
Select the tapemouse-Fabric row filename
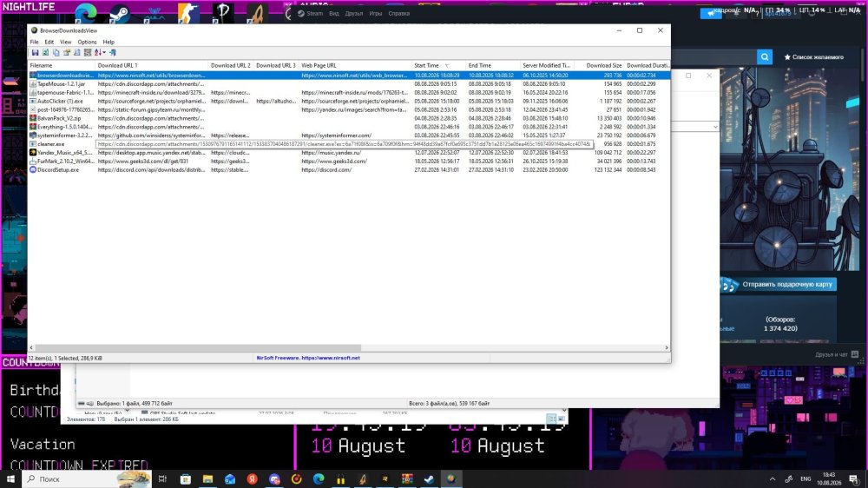point(66,93)
